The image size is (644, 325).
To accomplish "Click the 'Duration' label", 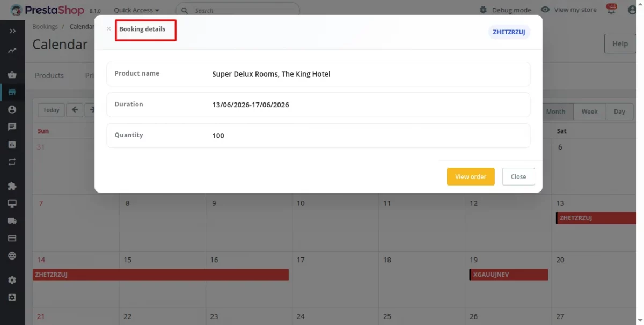I will (x=129, y=104).
